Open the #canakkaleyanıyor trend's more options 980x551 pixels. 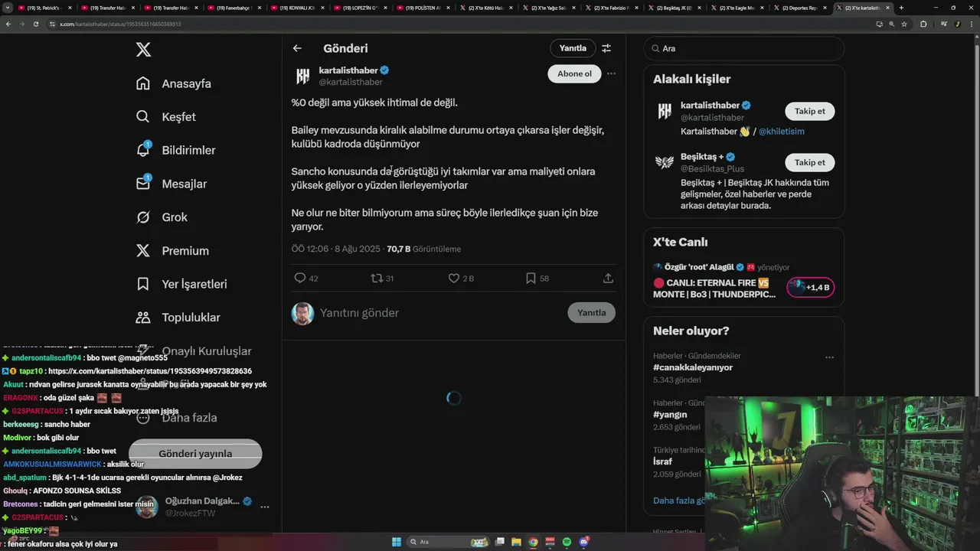pyautogui.click(x=829, y=357)
